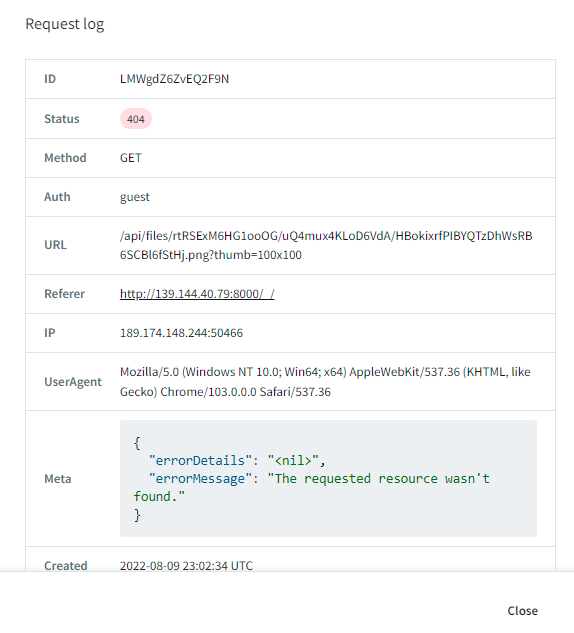Click the Request log heading

coord(65,24)
